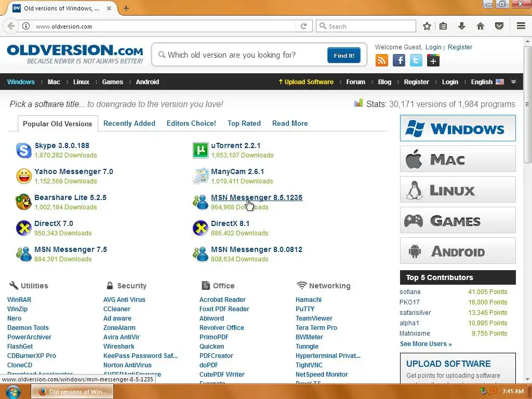The width and height of the screenshot is (532, 399).
Task: Open the Android menu in the nav bar
Action: click(148, 82)
